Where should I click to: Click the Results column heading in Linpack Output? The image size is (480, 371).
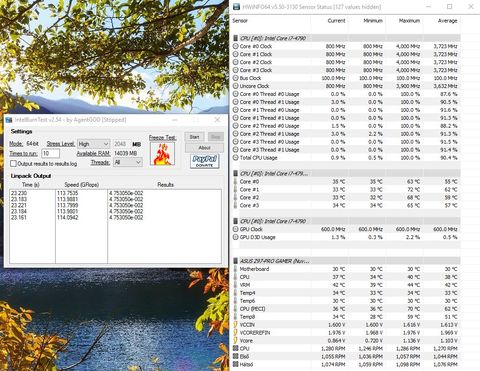click(165, 185)
